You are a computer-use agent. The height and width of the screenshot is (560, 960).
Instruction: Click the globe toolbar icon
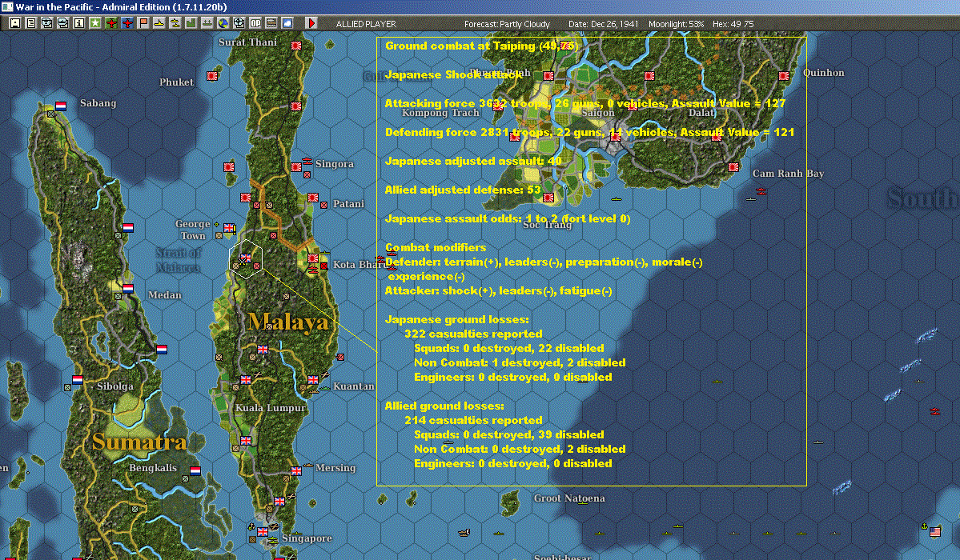[223, 23]
